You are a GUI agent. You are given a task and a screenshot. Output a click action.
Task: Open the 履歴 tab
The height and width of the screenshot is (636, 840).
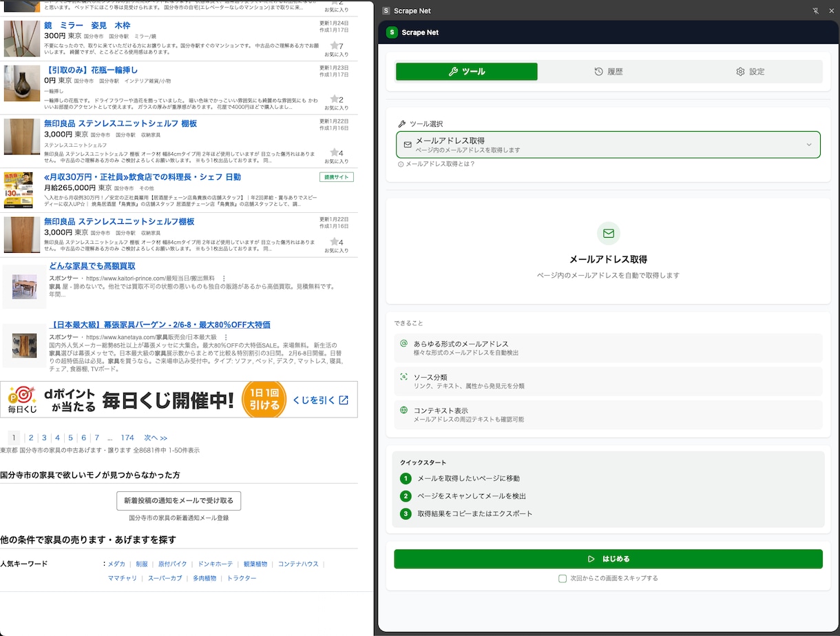pyautogui.click(x=609, y=72)
